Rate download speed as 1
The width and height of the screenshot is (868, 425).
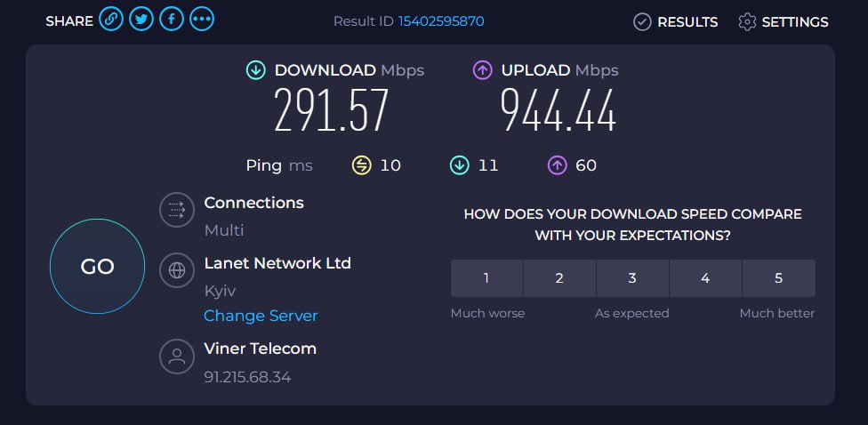[x=486, y=278]
